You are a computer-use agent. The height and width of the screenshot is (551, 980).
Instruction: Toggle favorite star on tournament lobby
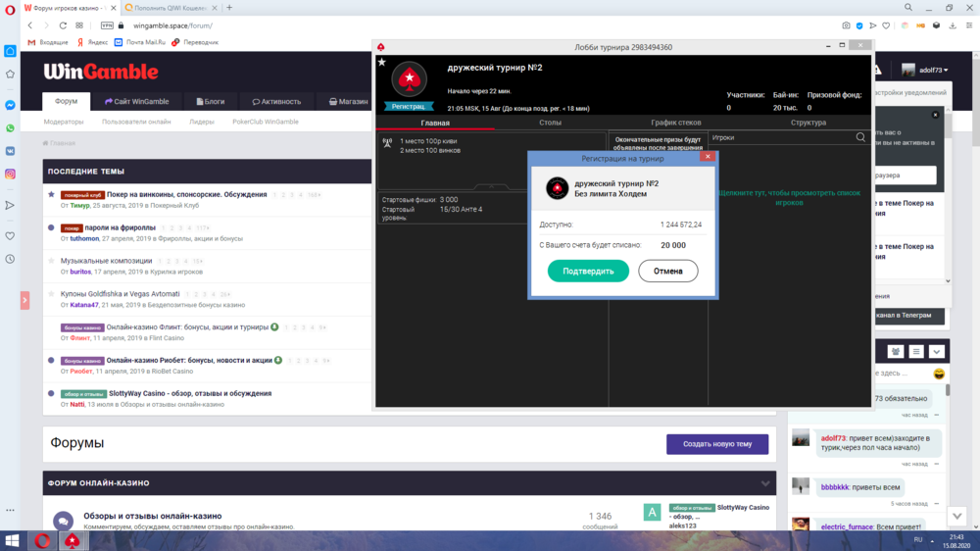click(x=381, y=62)
